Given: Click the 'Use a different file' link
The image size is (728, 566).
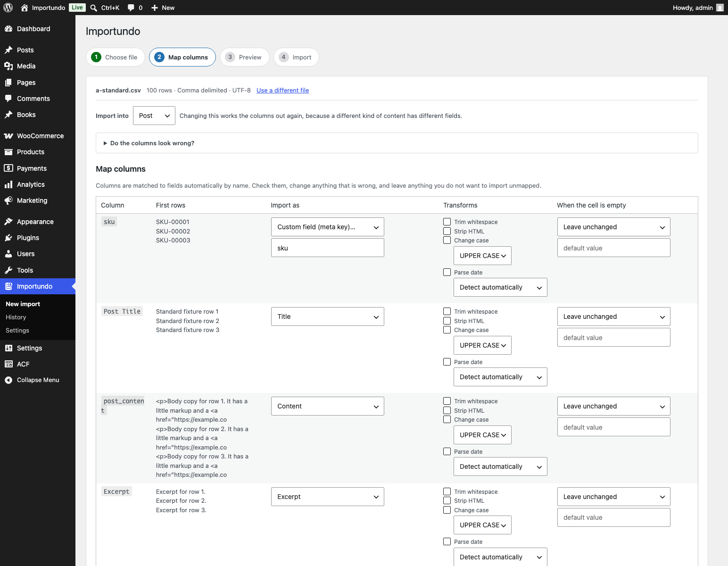Looking at the screenshot, I should [283, 90].
